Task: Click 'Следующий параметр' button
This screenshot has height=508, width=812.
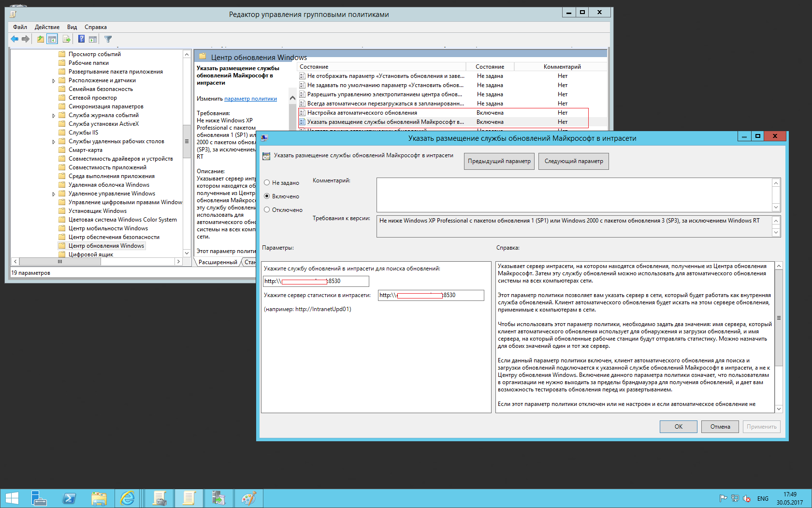Action: click(574, 161)
